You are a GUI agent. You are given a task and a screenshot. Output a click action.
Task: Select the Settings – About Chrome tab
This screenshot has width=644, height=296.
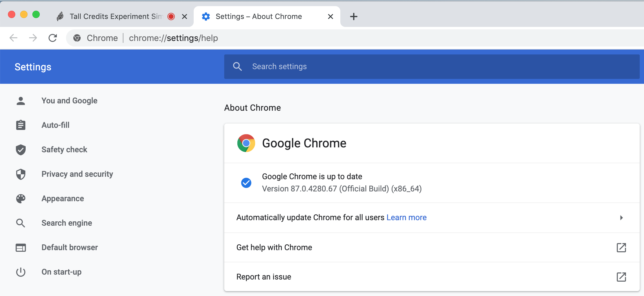[267, 17]
